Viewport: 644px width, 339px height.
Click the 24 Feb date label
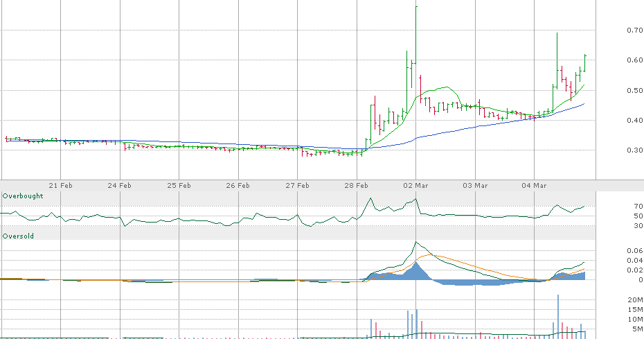(x=120, y=186)
